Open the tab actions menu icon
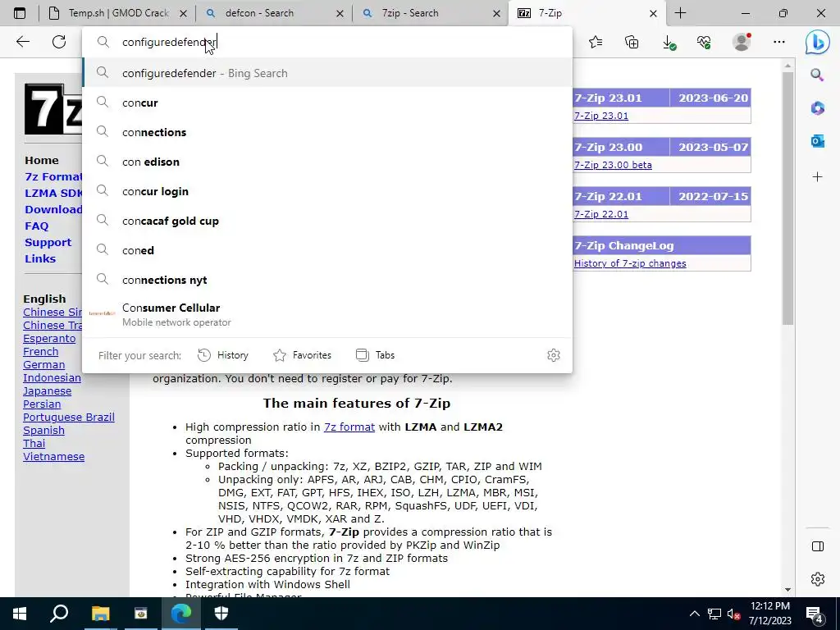Image resolution: width=840 pixels, height=630 pixels. click(x=20, y=13)
